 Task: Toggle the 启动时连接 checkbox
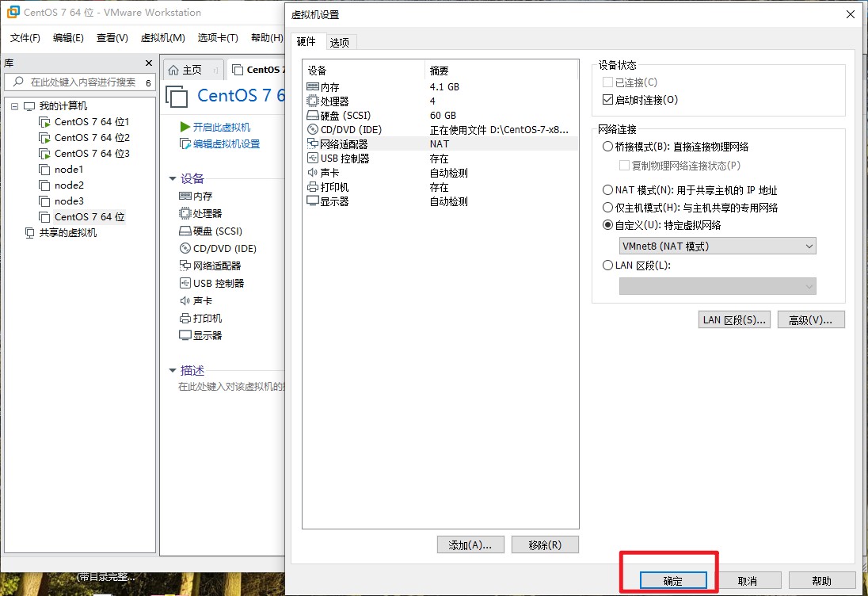pos(607,100)
